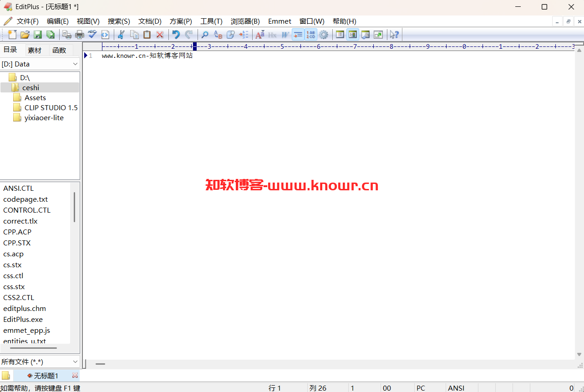Switch to the 素材 side tab

35,50
